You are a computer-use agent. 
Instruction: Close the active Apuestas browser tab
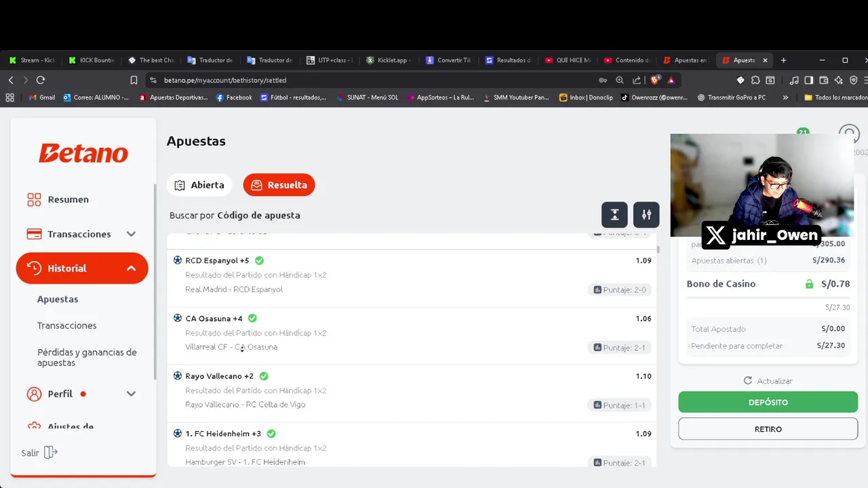pos(765,60)
